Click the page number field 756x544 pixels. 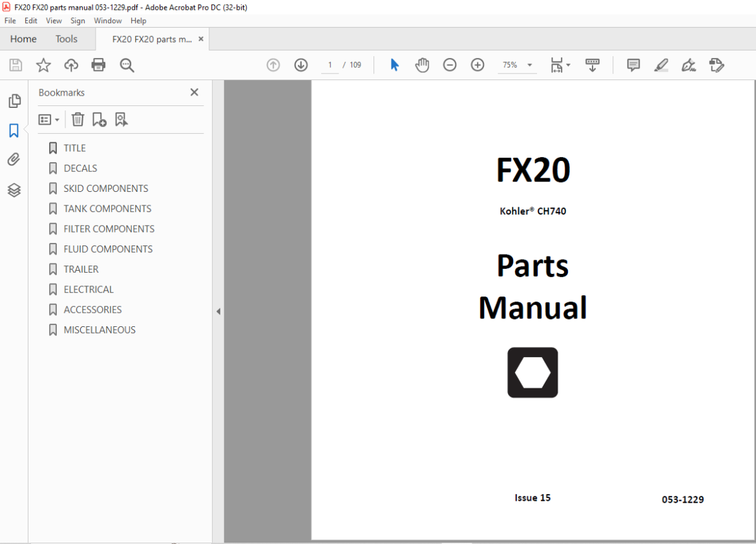330,65
